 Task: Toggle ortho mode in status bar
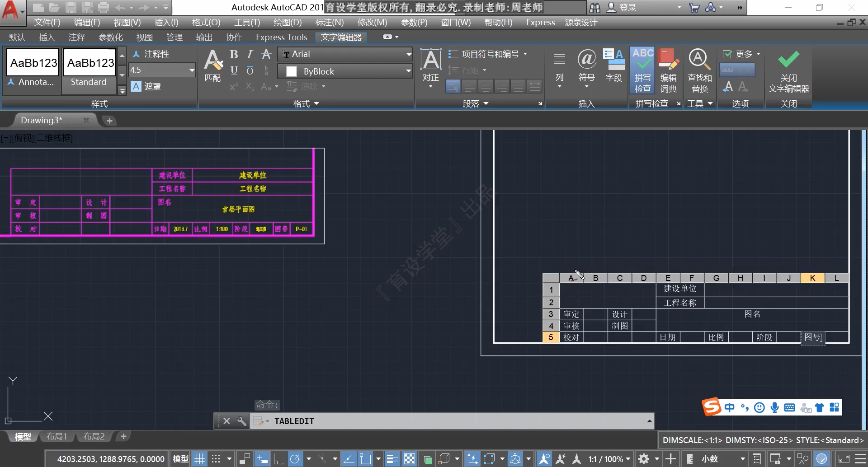(278, 459)
